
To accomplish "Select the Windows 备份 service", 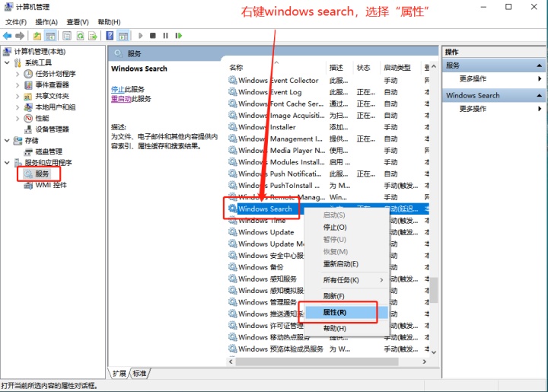I will point(261,267).
